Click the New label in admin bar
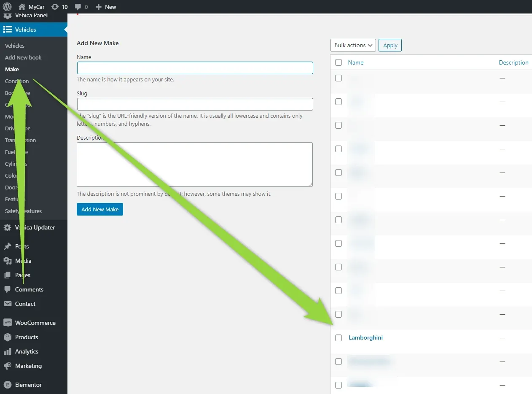 [110, 7]
